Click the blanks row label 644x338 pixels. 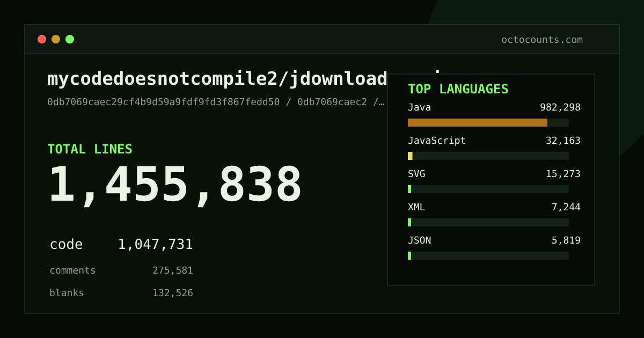point(67,293)
